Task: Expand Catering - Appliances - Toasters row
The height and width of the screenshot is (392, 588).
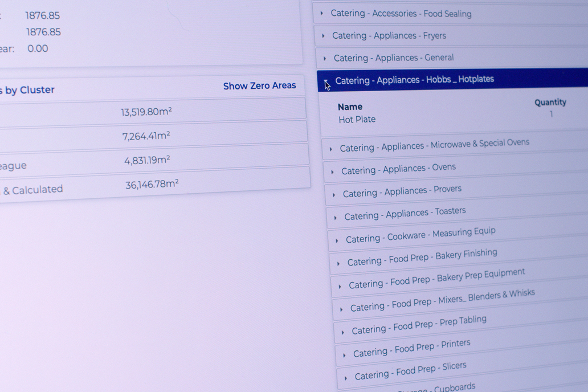Action: pos(405,214)
